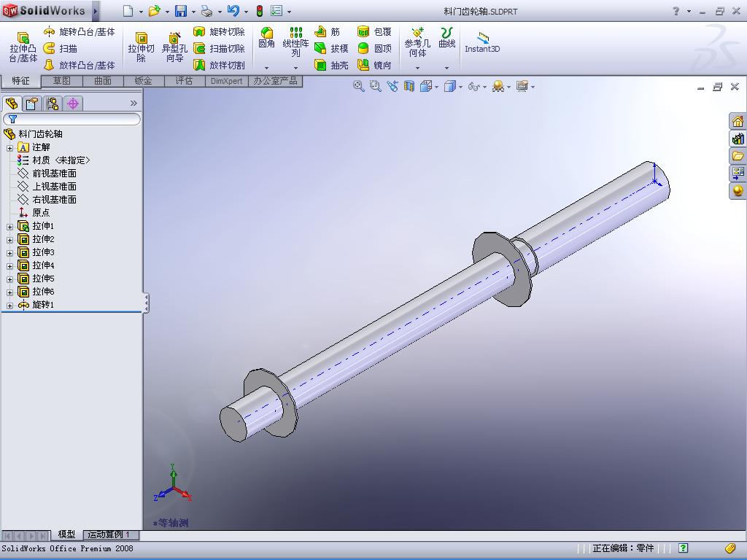Open the dropdown arrow under Curves (曲线)
This screenshot has height=560, width=747.
[447, 68]
